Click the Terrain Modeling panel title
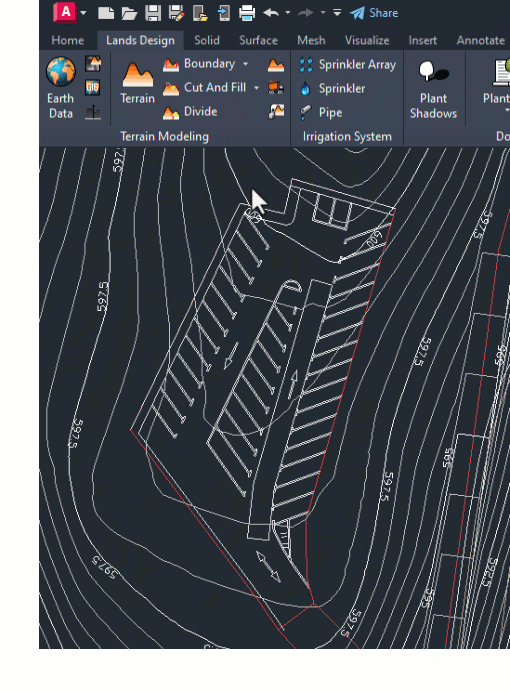Screen dimensions: 510x692 point(165,136)
